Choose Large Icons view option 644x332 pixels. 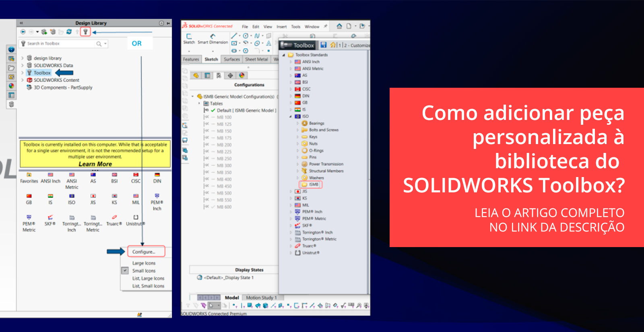(144, 263)
